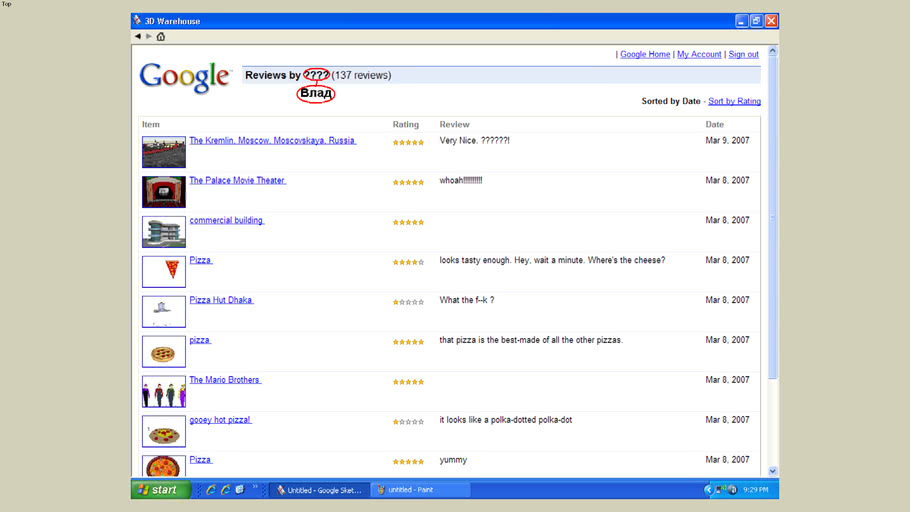Viewport: 910px width, 512px height.
Task: Click the Google logo
Action: pos(185,77)
